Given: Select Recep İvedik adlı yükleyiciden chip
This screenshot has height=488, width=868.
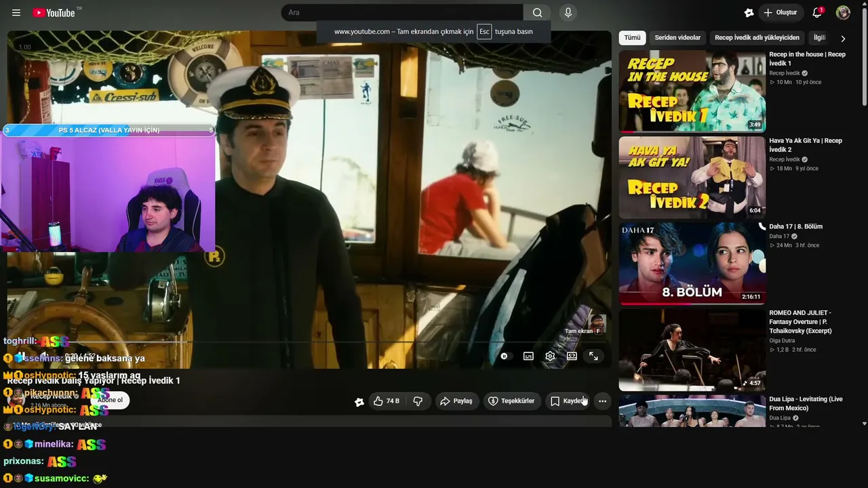Looking at the screenshot, I should pos(757,38).
